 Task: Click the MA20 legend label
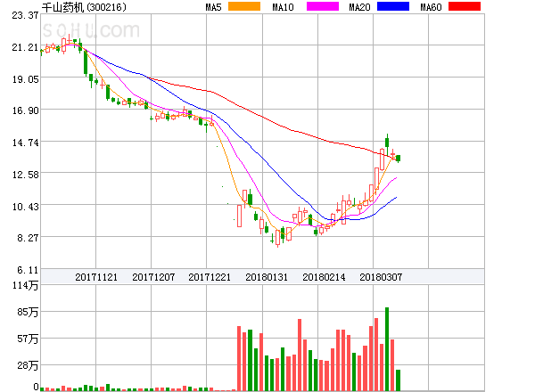tap(359, 7)
